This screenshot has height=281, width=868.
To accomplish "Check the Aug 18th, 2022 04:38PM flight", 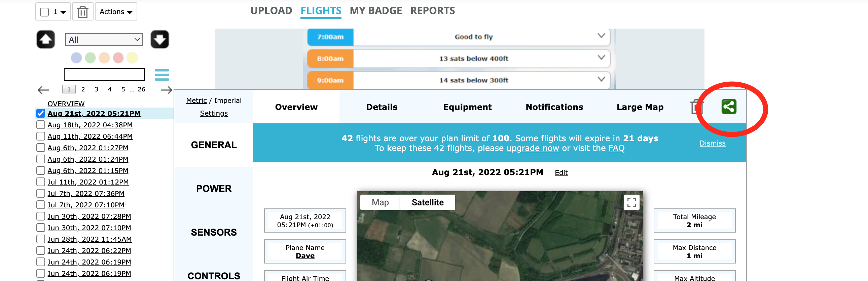I will coord(41,125).
